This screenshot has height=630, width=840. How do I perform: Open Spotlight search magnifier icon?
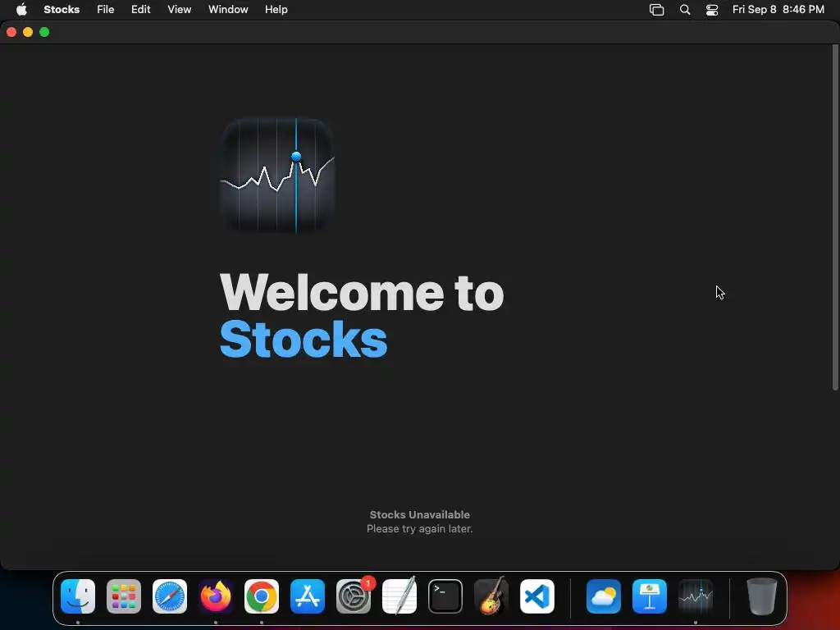coord(685,10)
